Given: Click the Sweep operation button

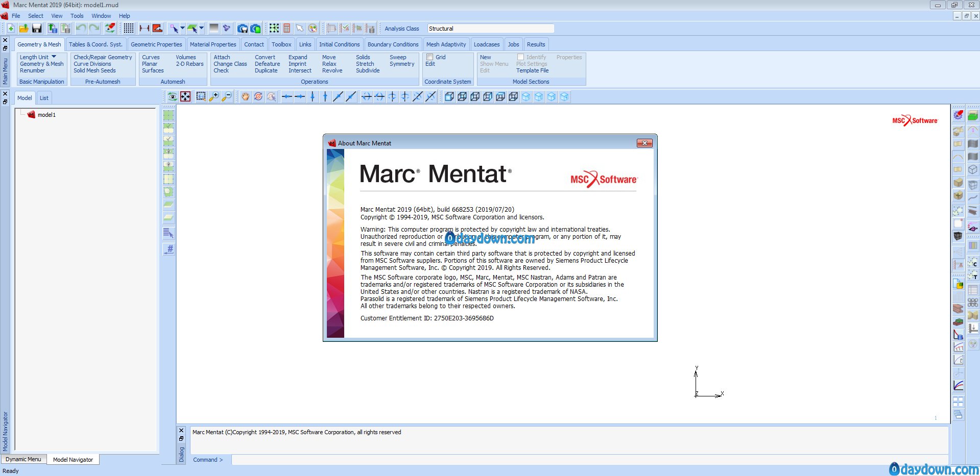Looking at the screenshot, I should coord(398,57).
